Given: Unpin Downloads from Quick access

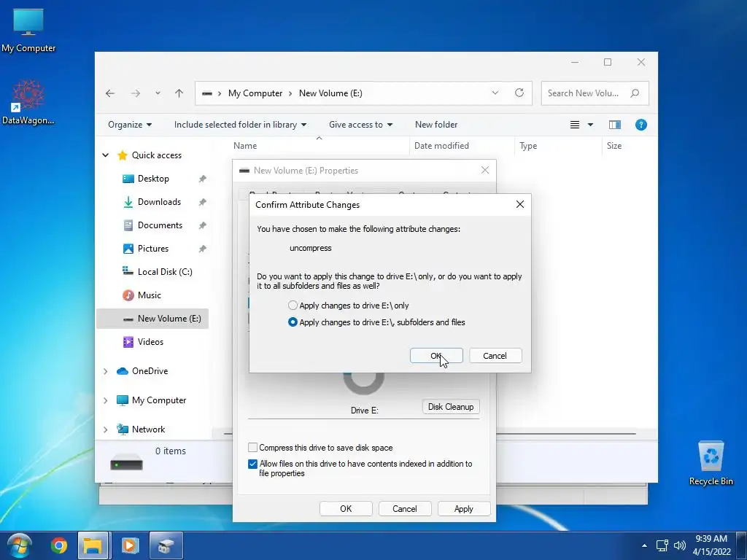Looking at the screenshot, I should 203,202.
